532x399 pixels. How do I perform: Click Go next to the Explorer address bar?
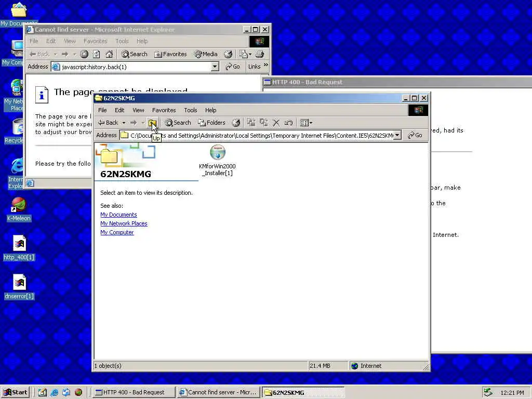pos(415,136)
